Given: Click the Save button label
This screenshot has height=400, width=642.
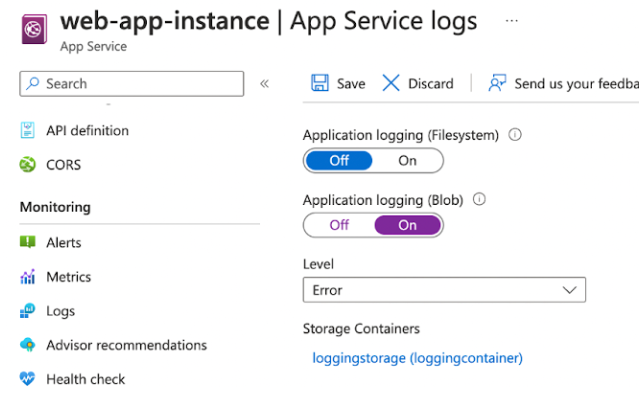Looking at the screenshot, I should click(351, 84).
